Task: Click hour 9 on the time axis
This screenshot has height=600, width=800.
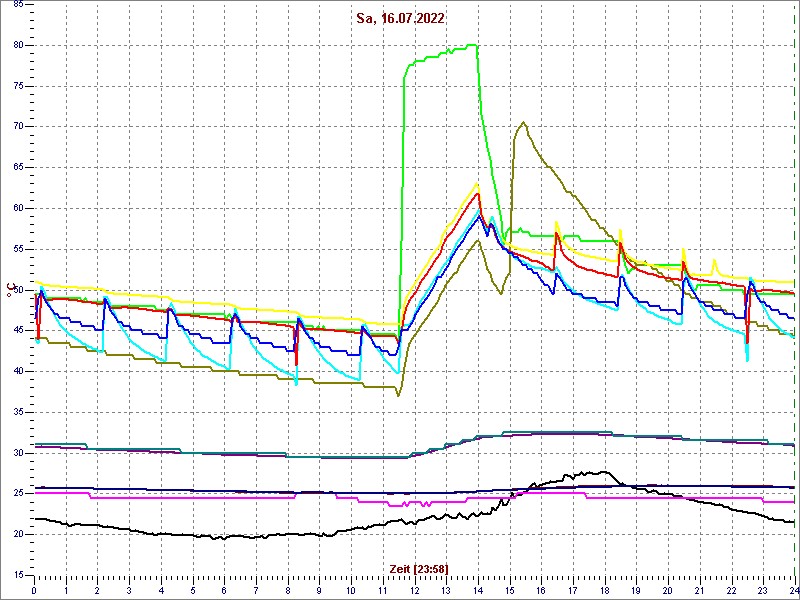Action: click(x=319, y=590)
